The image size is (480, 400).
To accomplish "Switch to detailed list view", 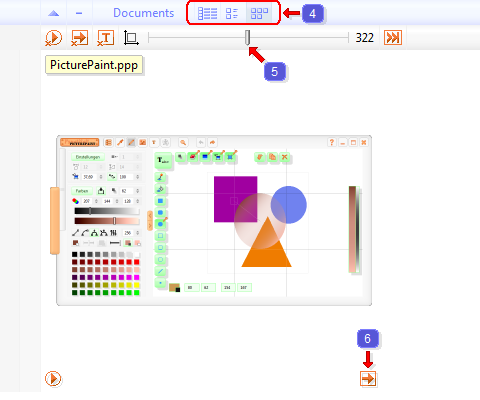I will pyautogui.click(x=207, y=14).
